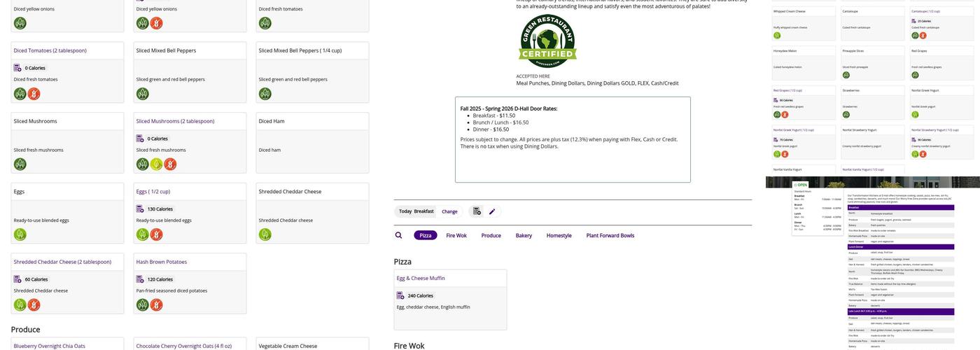Open Sliced Mushrooms (2 tablespoon) link
The width and height of the screenshot is (980, 350).
tap(175, 121)
